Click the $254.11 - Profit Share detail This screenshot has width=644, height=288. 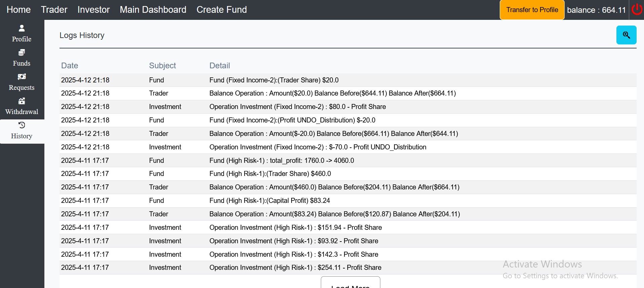click(x=295, y=267)
